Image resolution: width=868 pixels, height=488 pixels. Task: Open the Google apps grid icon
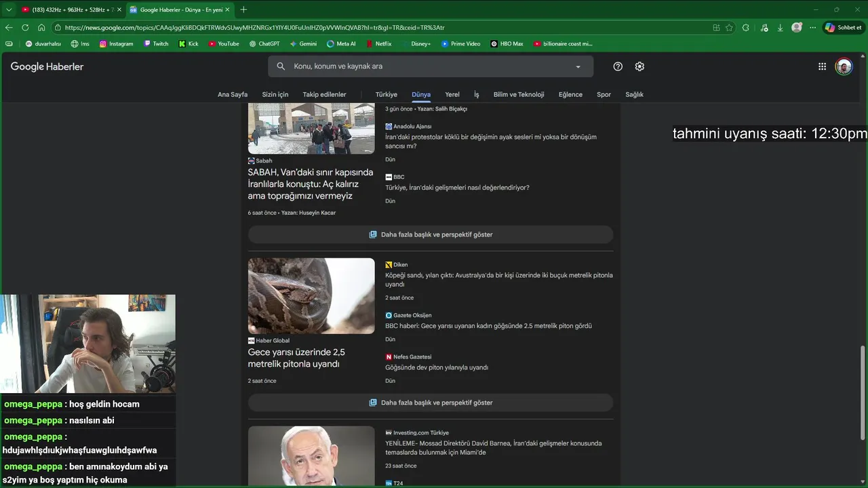pyautogui.click(x=822, y=66)
